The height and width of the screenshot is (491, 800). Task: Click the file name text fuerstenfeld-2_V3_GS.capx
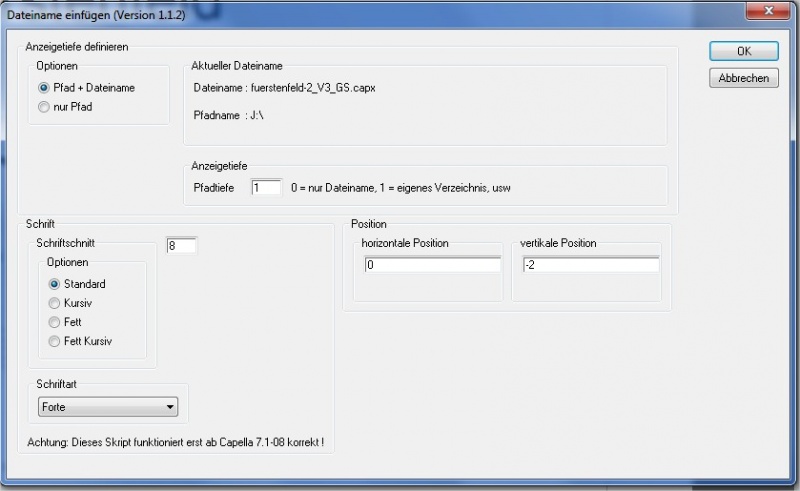pyautogui.click(x=313, y=88)
